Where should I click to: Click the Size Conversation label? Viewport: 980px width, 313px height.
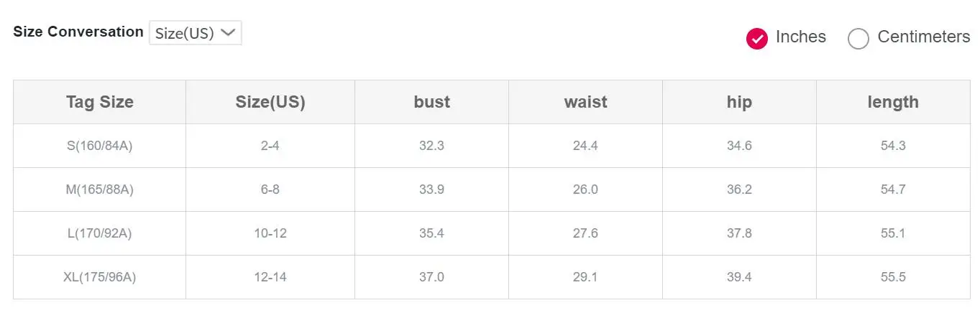(78, 32)
